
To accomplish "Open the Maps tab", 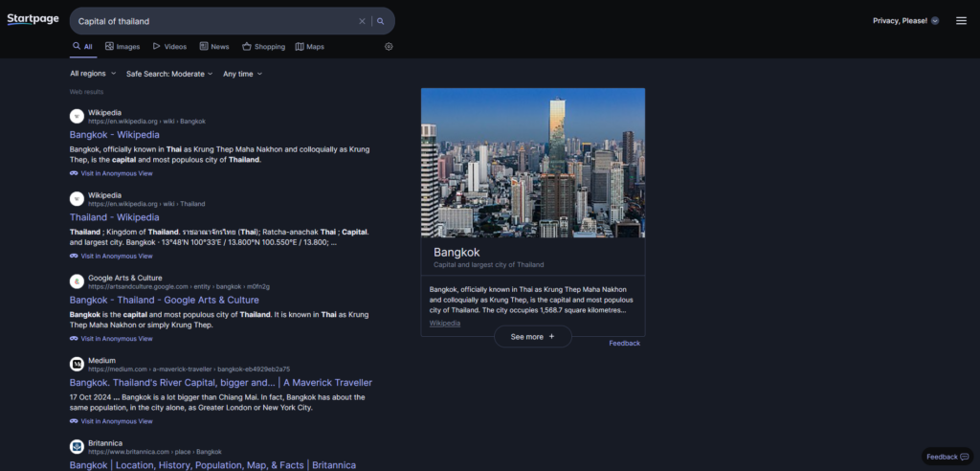I will (x=310, y=46).
